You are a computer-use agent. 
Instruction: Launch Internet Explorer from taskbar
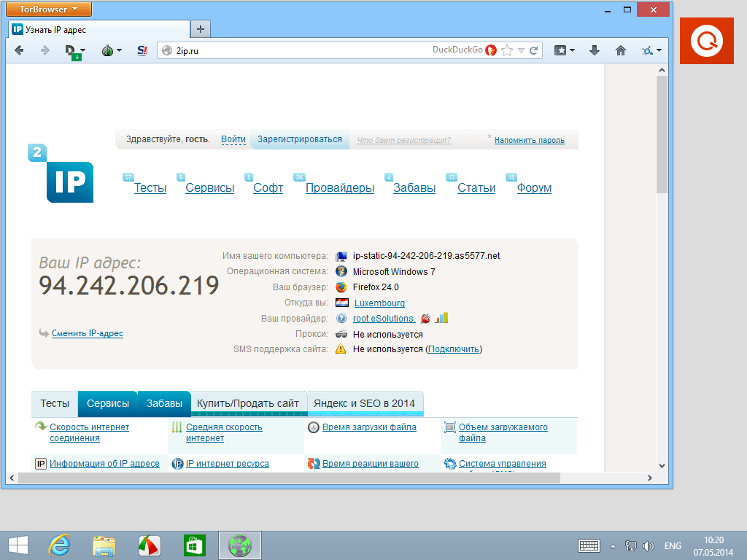[59, 545]
